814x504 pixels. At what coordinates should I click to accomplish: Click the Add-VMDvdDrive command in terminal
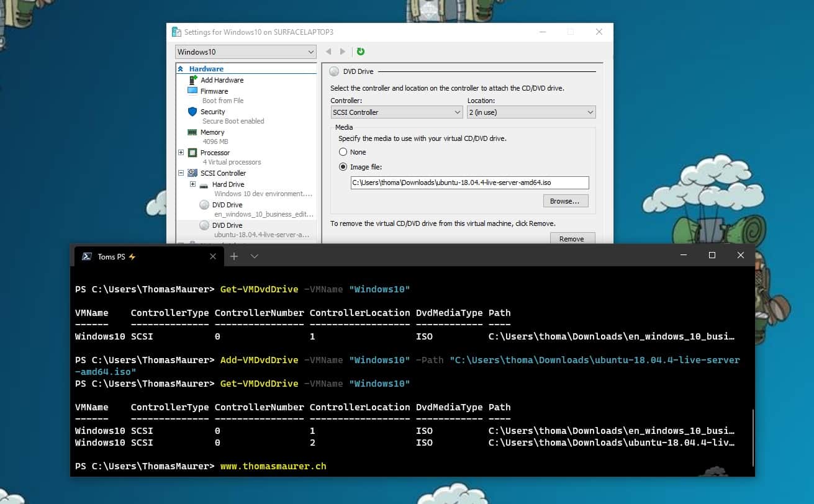pos(260,360)
